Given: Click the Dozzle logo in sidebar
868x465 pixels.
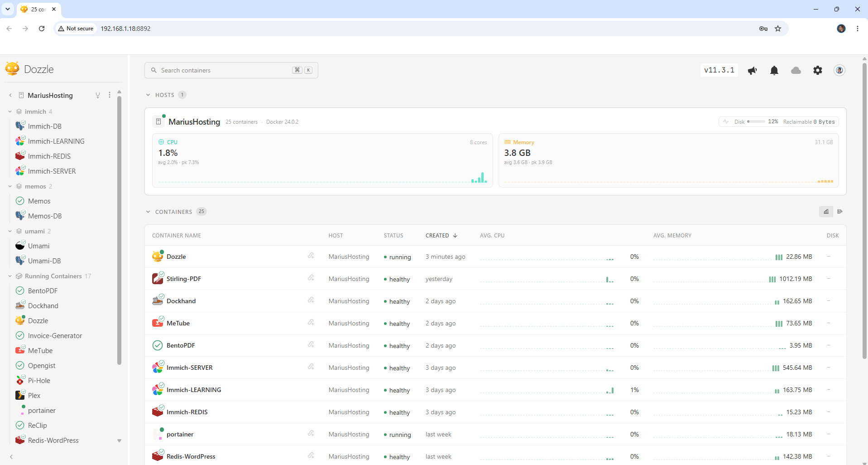Looking at the screenshot, I should point(29,69).
